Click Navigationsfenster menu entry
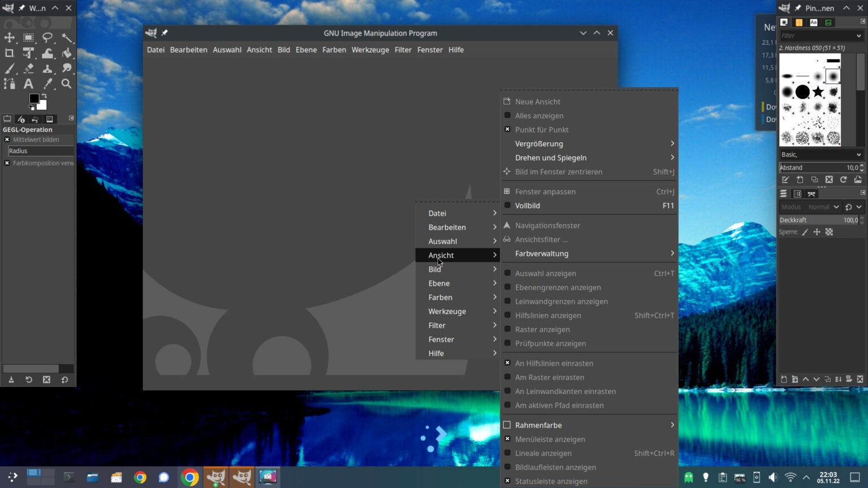The height and width of the screenshot is (488, 868). coord(589,225)
